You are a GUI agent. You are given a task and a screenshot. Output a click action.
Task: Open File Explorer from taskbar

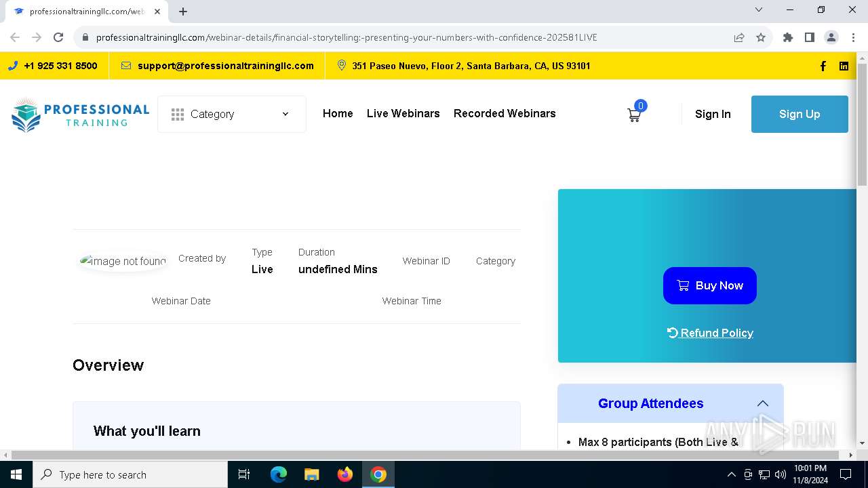coord(312,474)
